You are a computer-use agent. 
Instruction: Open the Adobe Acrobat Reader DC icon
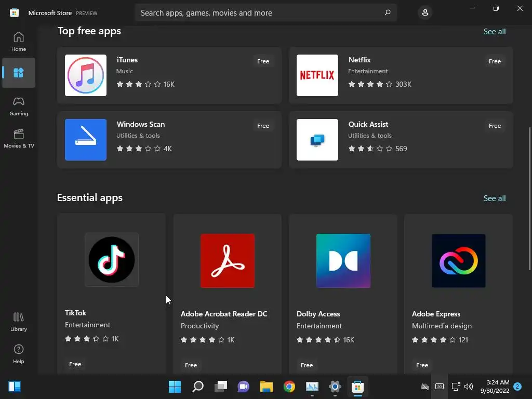(x=228, y=261)
